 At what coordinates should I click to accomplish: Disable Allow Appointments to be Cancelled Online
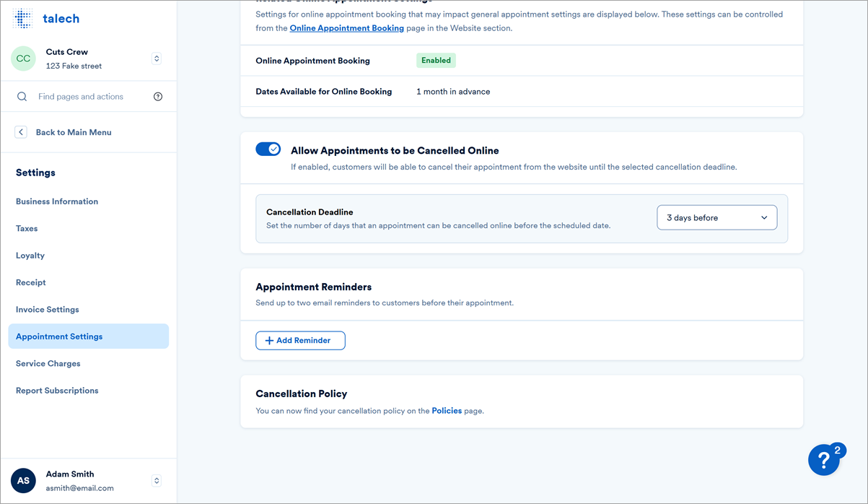268,149
